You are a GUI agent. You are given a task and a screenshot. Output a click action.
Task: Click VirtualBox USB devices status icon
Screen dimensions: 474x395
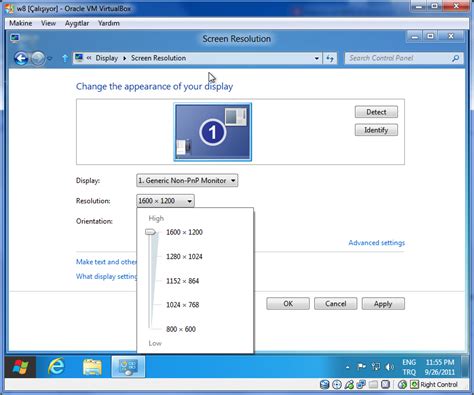[349, 385]
